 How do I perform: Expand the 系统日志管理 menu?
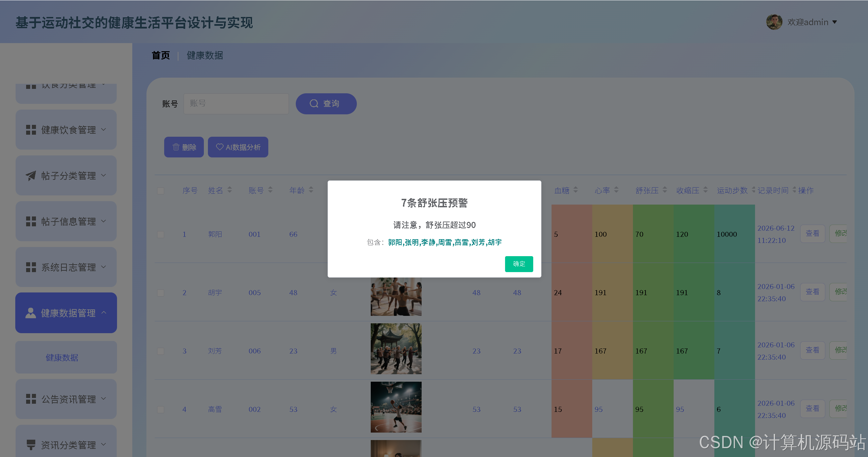point(66,267)
